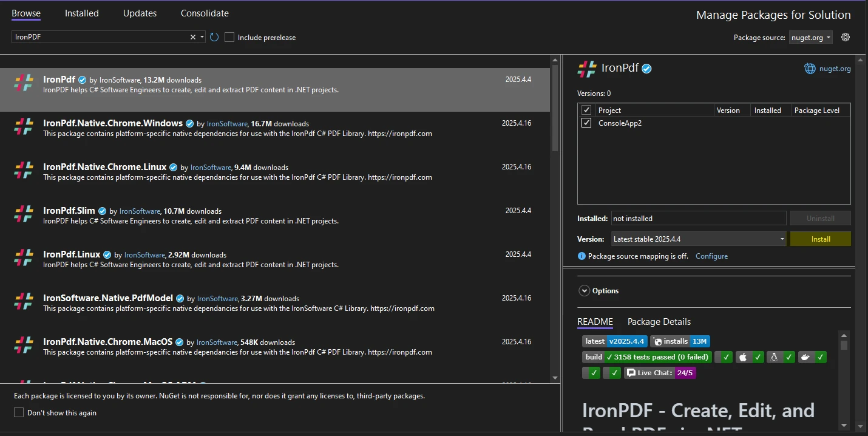Click the Configure link
The image size is (868, 436).
[711, 256]
